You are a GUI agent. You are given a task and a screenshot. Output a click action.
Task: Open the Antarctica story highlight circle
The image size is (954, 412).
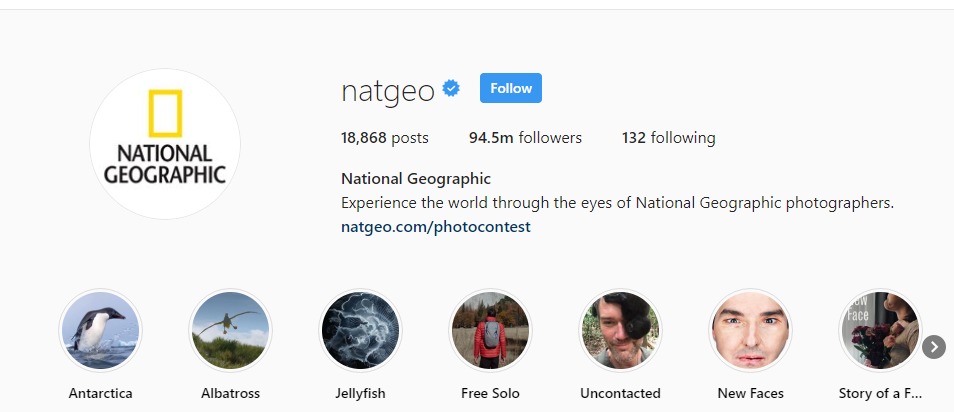(100, 330)
